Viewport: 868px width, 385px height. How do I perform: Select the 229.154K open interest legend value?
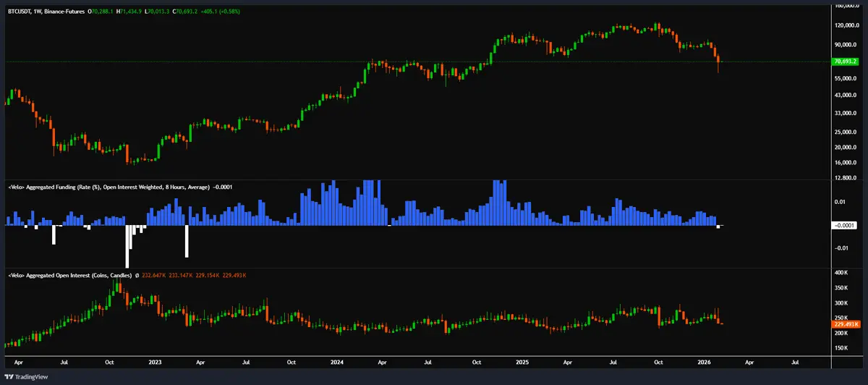point(208,275)
